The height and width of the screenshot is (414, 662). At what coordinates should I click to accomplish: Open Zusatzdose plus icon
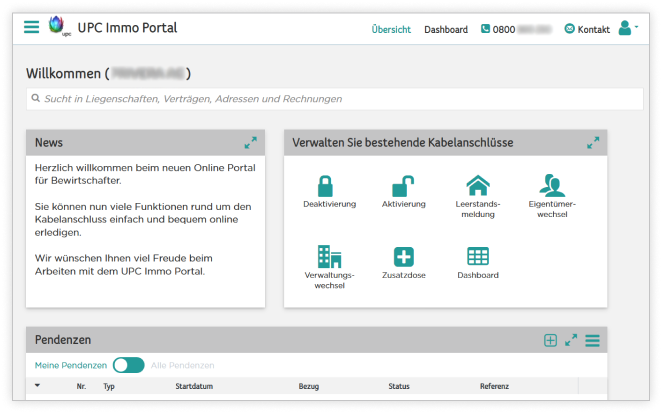[404, 257]
